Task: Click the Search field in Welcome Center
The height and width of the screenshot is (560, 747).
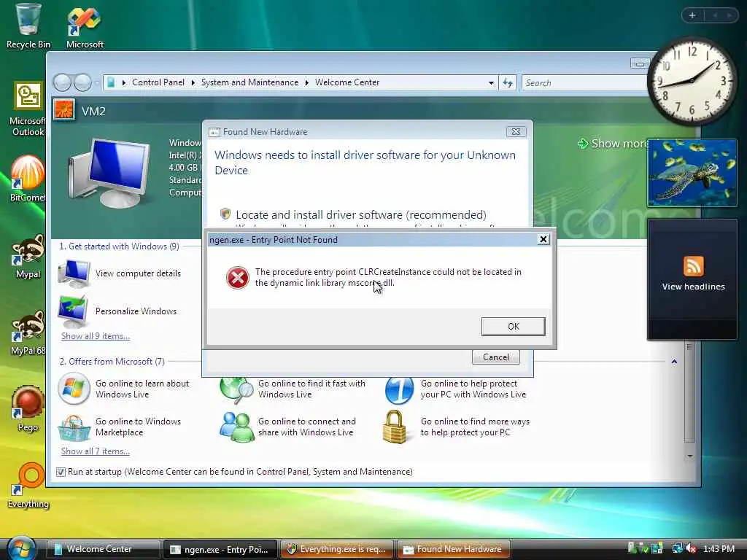Action: point(585,83)
